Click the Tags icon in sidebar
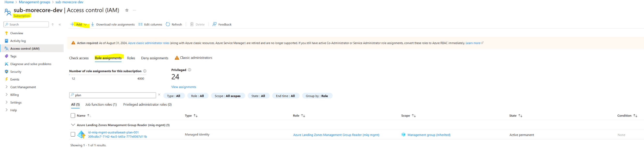This screenshot has height=154, width=644. click(7, 56)
